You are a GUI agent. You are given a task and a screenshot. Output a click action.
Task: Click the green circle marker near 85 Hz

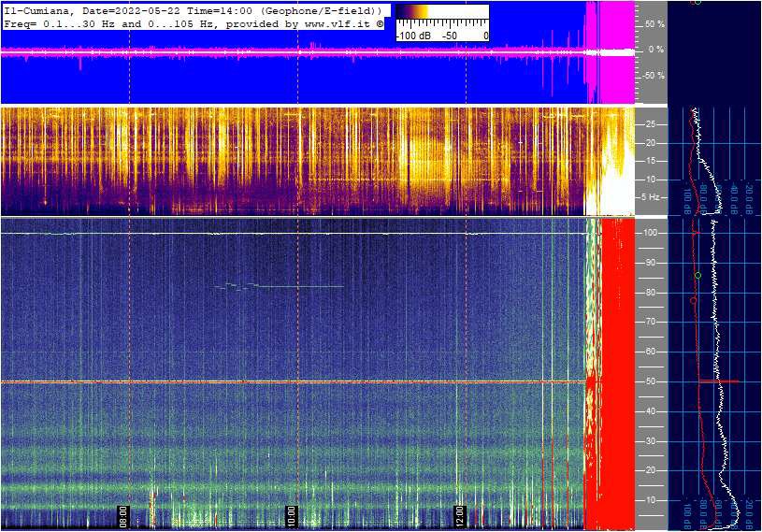697,275
